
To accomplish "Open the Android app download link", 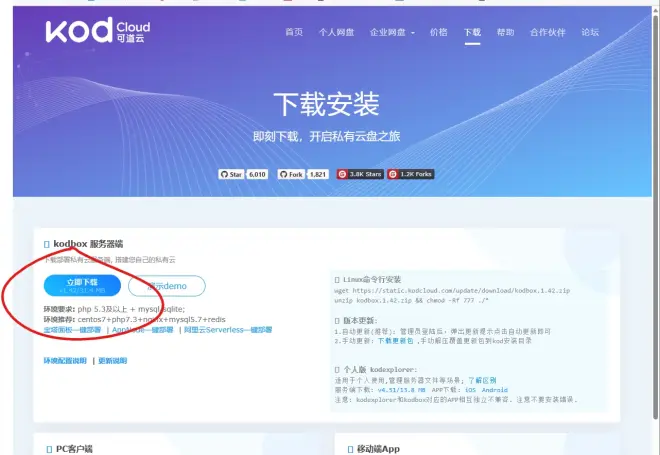I will point(495,390).
